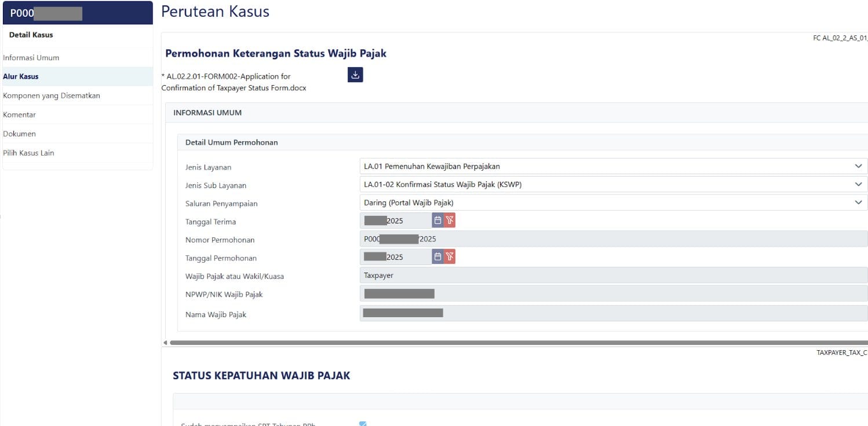Open the Saluran Penyampaian dropdown chevron

pyautogui.click(x=859, y=203)
